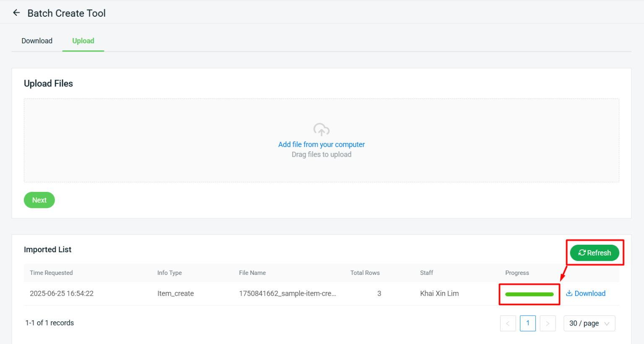Select page 1 in pagination
Viewport: 644px width, 344px height.
pos(528,323)
